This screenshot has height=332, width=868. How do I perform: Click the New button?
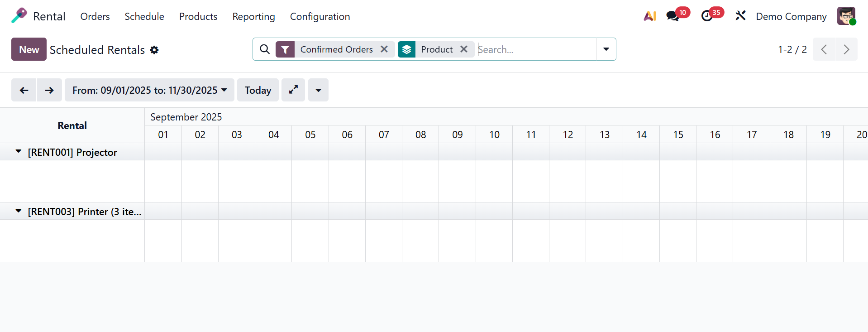click(x=29, y=49)
